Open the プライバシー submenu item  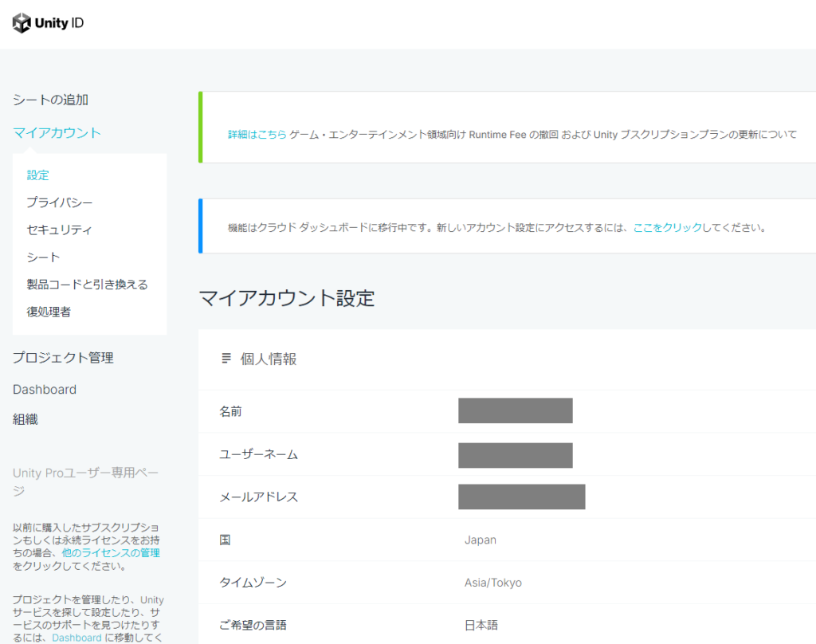tap(59, 202)
